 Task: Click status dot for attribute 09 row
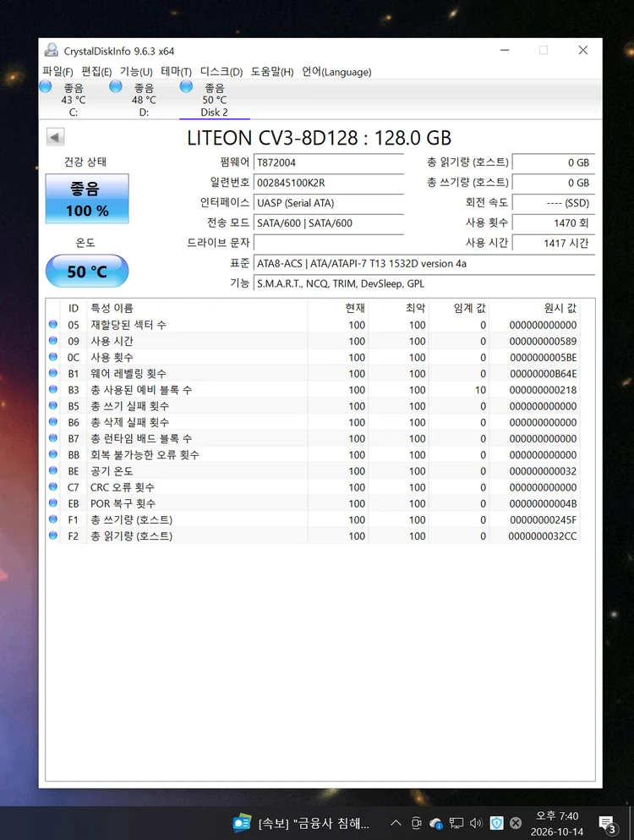pyautogui.click(x=53, y=340)
